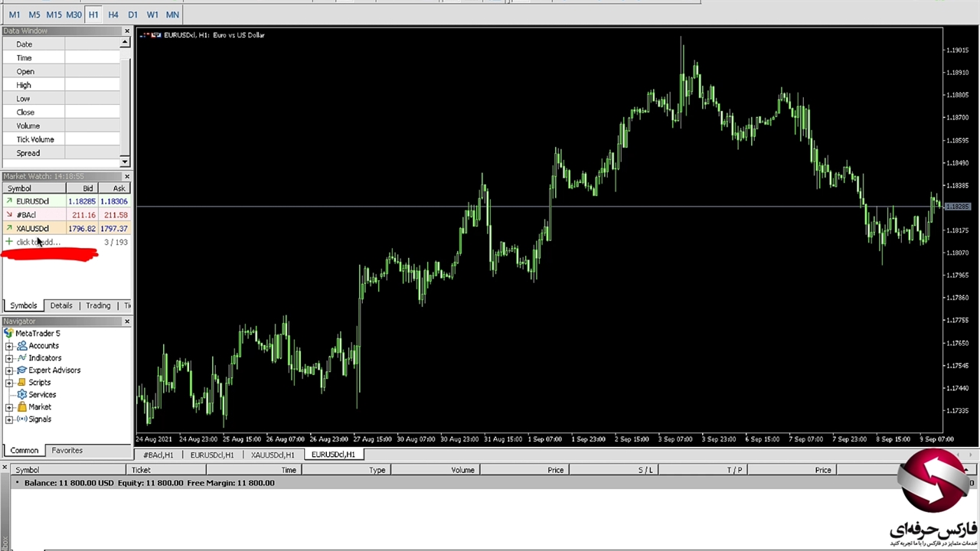The width and height of the screenshot is (980, 551).
Task: Switch to the XAUUSDcl,H1 chart tab
Action: 273,455
